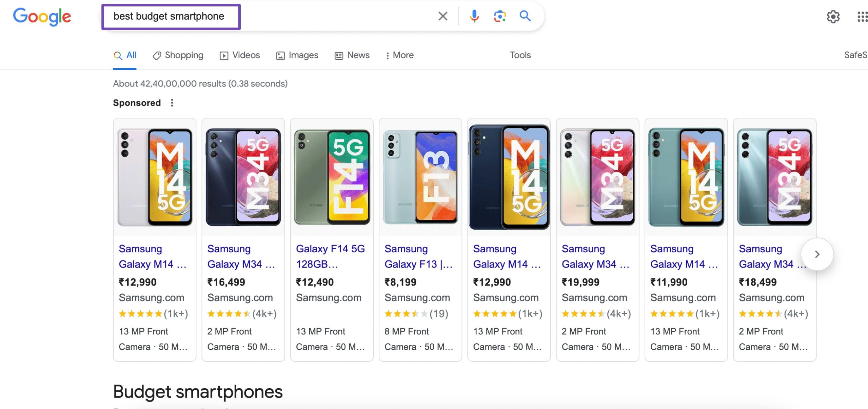Click the Google Lens camera search icon

(x=499, y=16)
